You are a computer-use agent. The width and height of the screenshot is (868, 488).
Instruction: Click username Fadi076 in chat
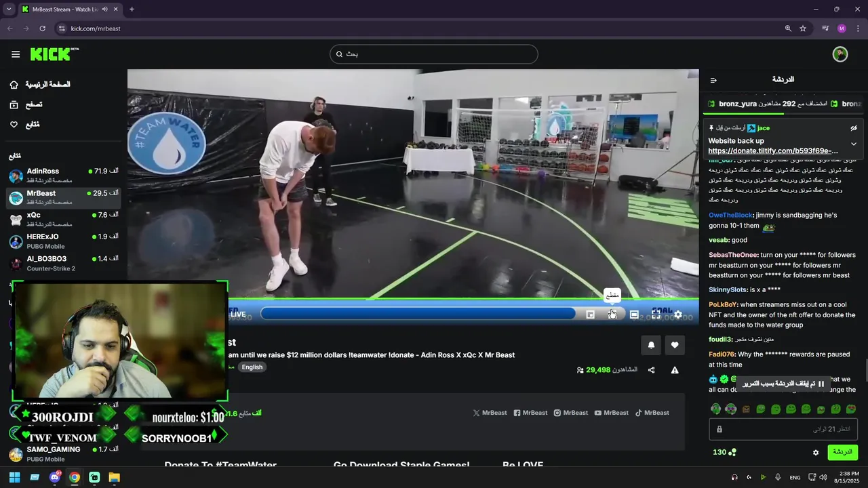point(722,354)
